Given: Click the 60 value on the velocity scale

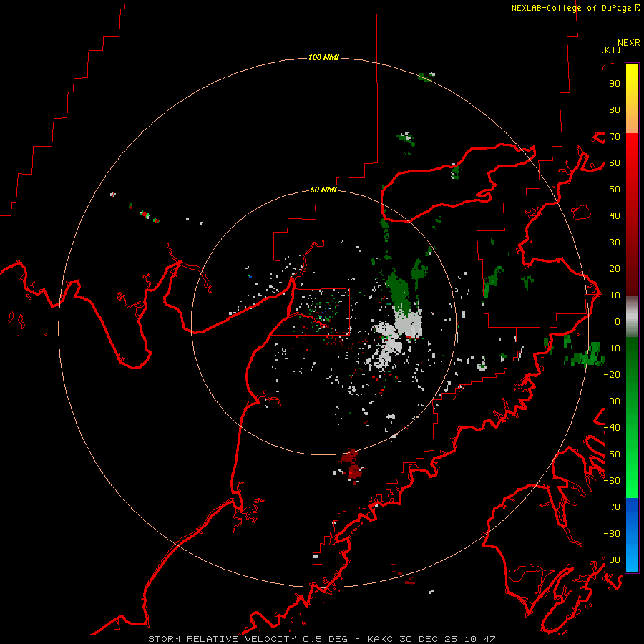Looking at the screenshot, I should (x=615, y=163).
